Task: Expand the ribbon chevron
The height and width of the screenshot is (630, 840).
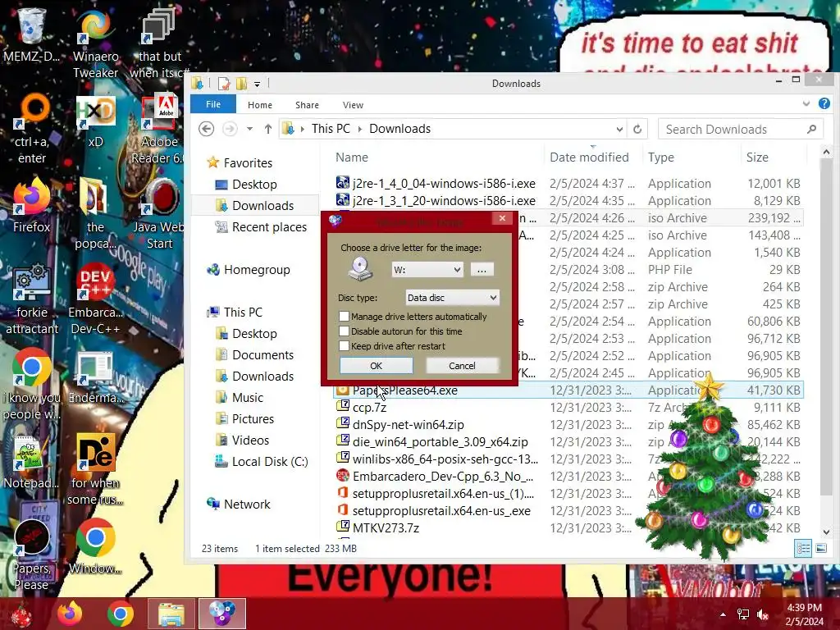Action: point(806,104)
